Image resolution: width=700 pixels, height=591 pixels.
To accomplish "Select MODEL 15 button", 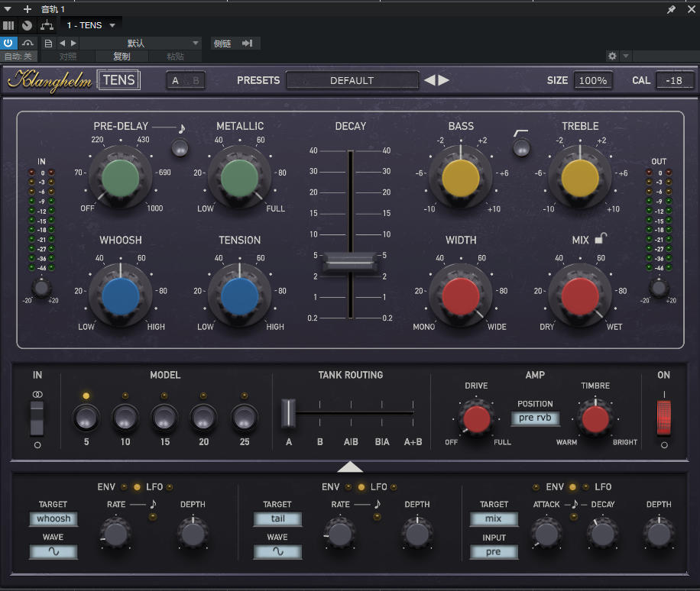I will click(164, 418).
